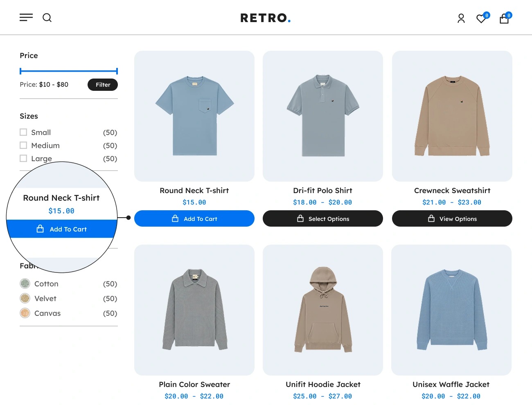Click Select Options for Dri-fit Polo Shirt
Image resolution: width=532 pixels, height=405 pixels.
(323, 218)
